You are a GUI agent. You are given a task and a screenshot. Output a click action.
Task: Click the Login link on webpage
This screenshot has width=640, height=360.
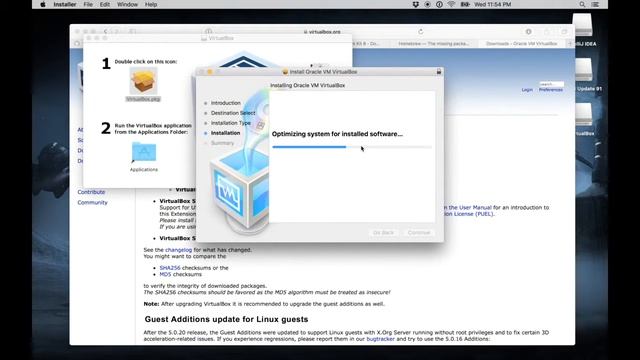point(527,90)
